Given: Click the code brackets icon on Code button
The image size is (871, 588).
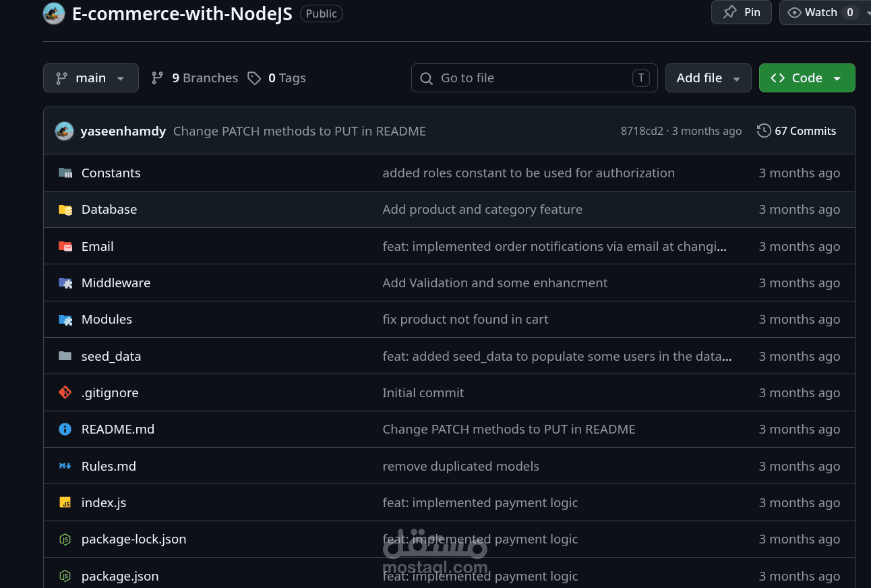Looking at the screenshot, I should pos(777,78).
